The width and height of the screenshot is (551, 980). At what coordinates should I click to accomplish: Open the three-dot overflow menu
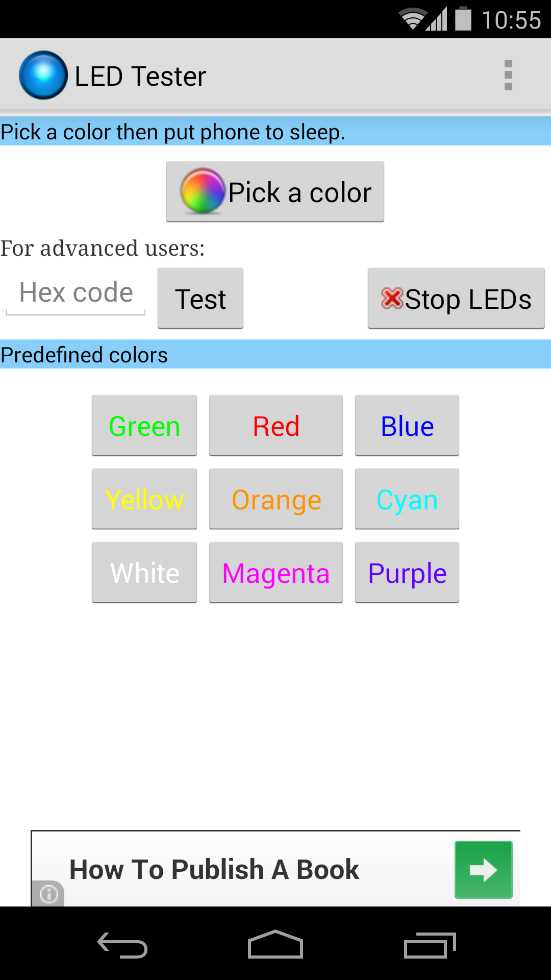(508, 75)
